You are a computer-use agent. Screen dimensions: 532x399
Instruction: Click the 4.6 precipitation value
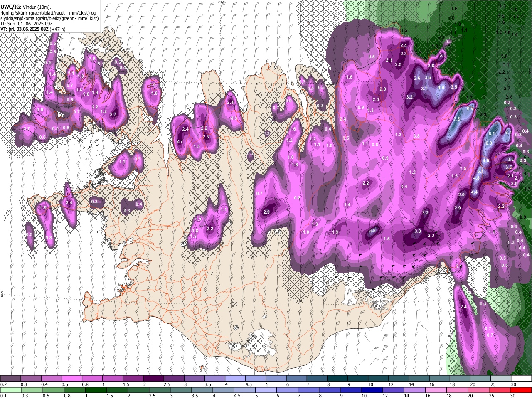(485, 160)
